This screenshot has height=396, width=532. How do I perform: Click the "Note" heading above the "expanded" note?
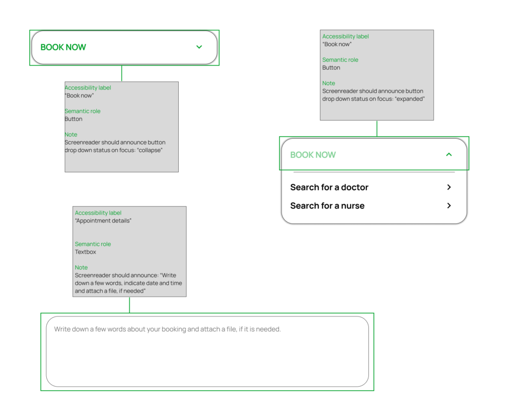[328, 83]
